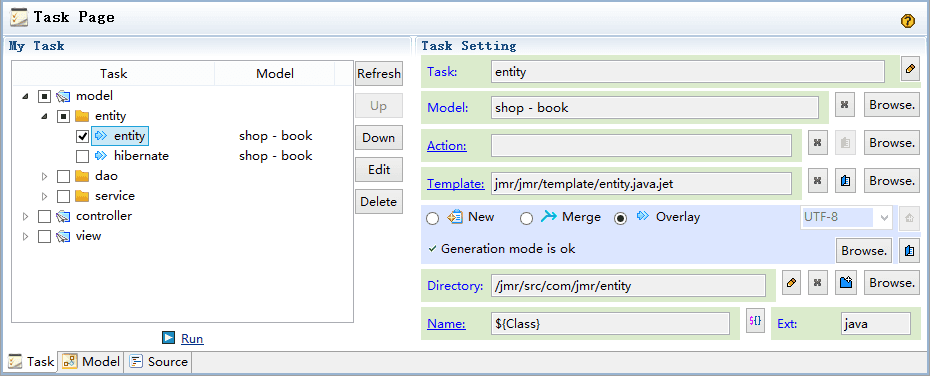This screenshot has height=376, width=930.
Task: Toggle the entity folder checkbox
Action: point(63,116)
